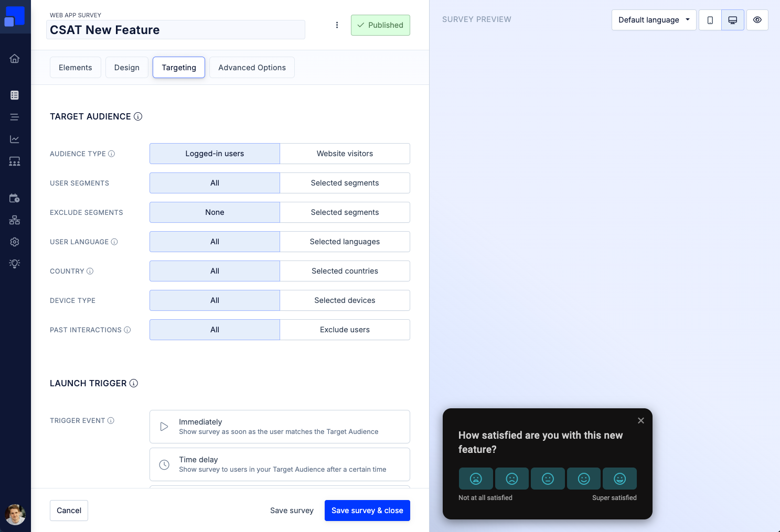Expand the Default language dropdown
Image resolution: width=780 pixels, height=532 pixels.
point(654,20)
